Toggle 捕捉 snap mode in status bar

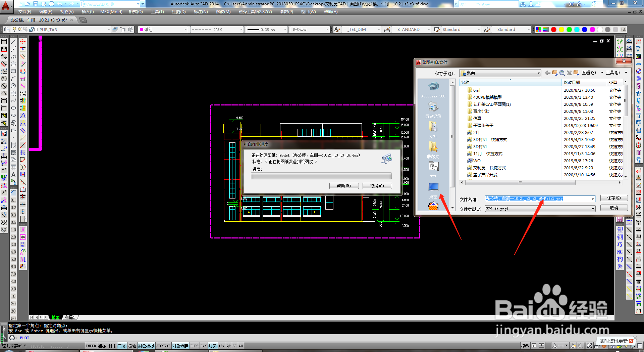tap(102, 346)
